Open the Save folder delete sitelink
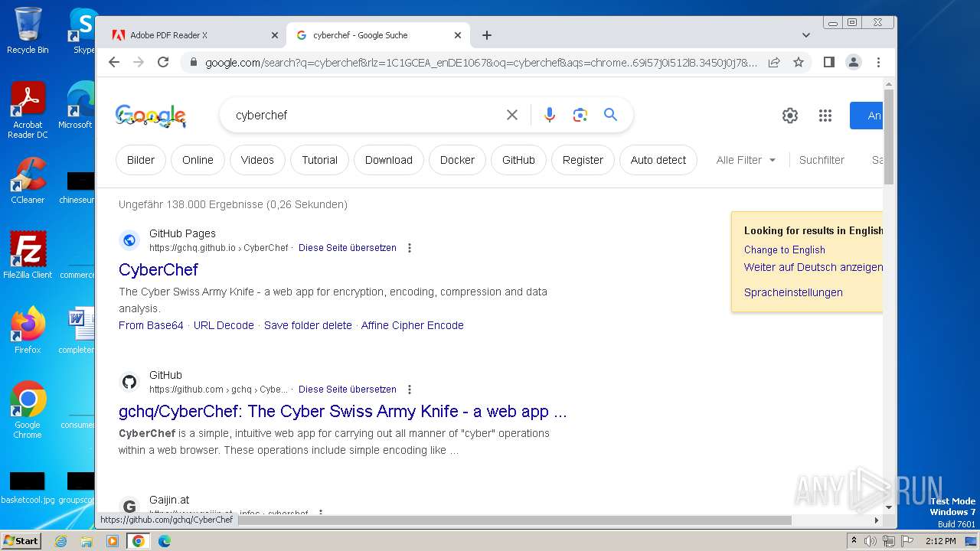This screenshot has height=551, width=980. coord(308,325)
